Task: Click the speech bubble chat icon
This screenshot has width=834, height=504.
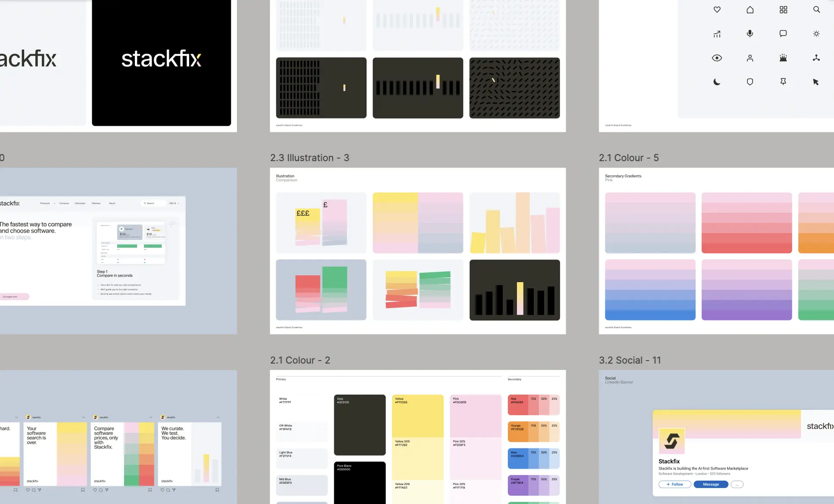Action: tap(783, 34)
